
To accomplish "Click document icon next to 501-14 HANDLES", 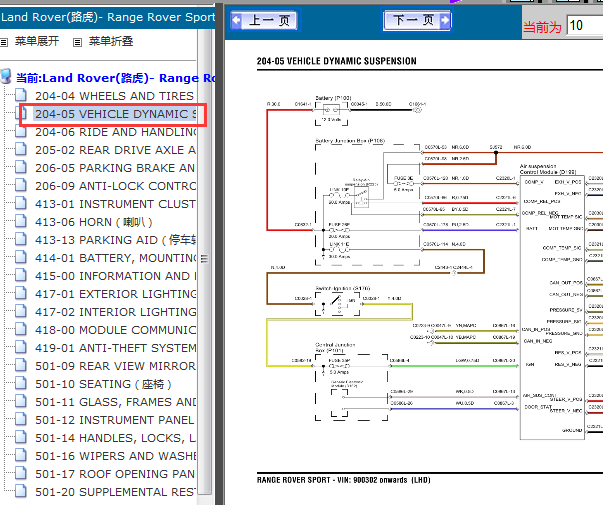I will [x=21, y=437].
